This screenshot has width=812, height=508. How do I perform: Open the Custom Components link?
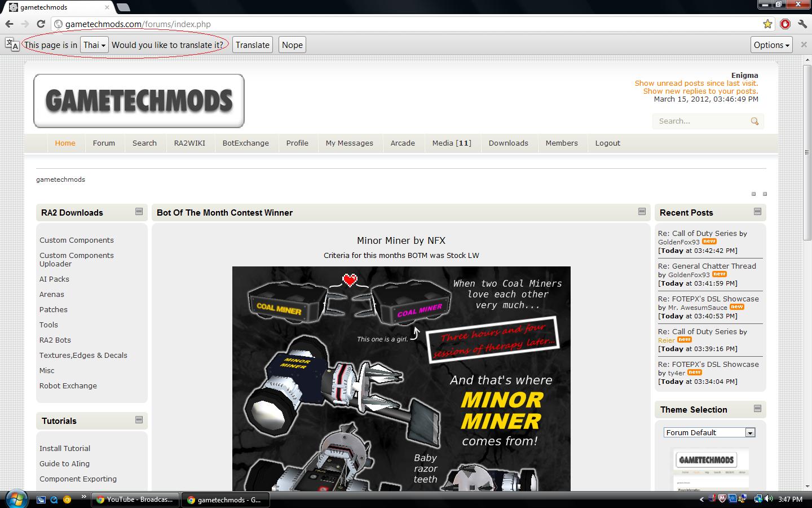coord(76,240)
